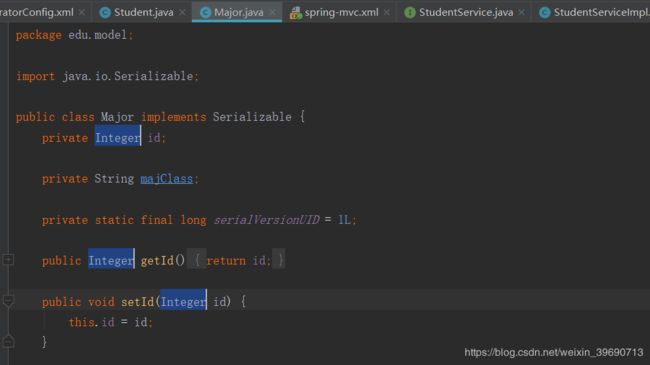Close the ratorConfig.xml tab
650x365 pixels.
coord(82,12)
